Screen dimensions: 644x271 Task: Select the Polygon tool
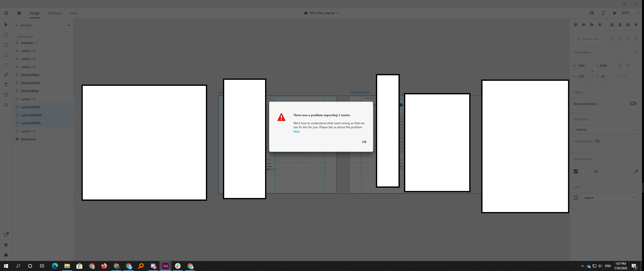6,55
